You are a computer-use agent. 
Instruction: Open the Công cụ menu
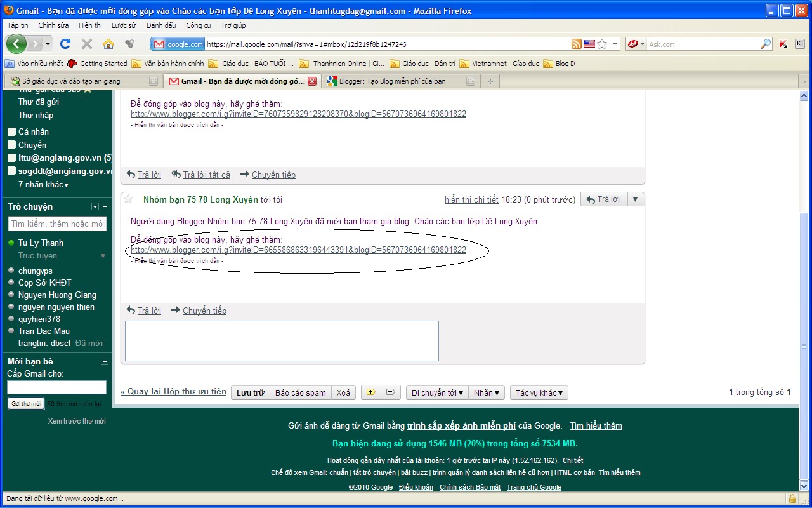tap(199, 25)
